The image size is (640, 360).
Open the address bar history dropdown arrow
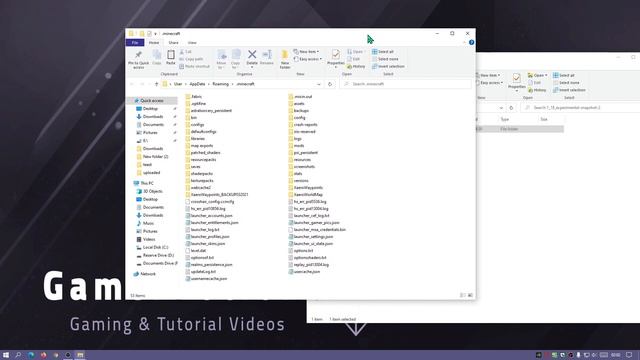[x=319, y=84]
